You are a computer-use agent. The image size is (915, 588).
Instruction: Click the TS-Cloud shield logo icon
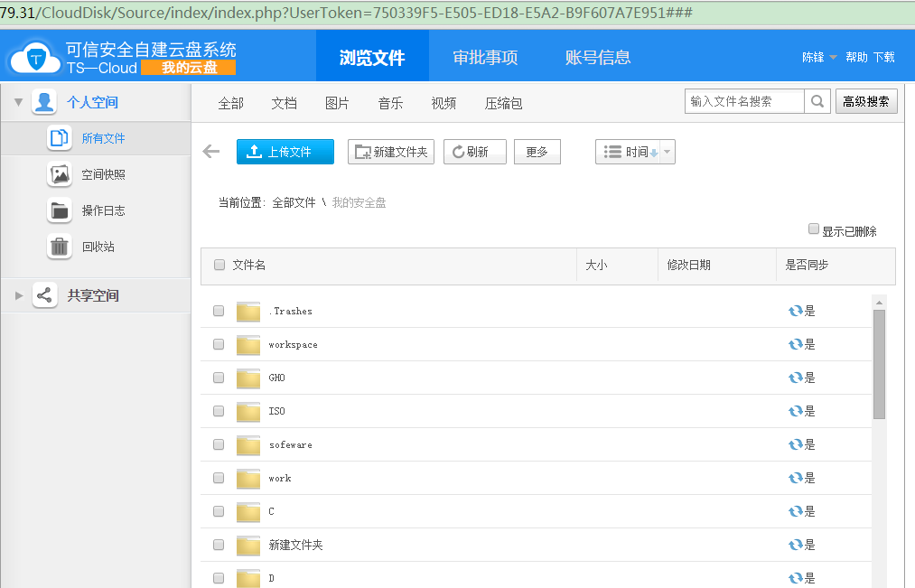tap(35, 57)
